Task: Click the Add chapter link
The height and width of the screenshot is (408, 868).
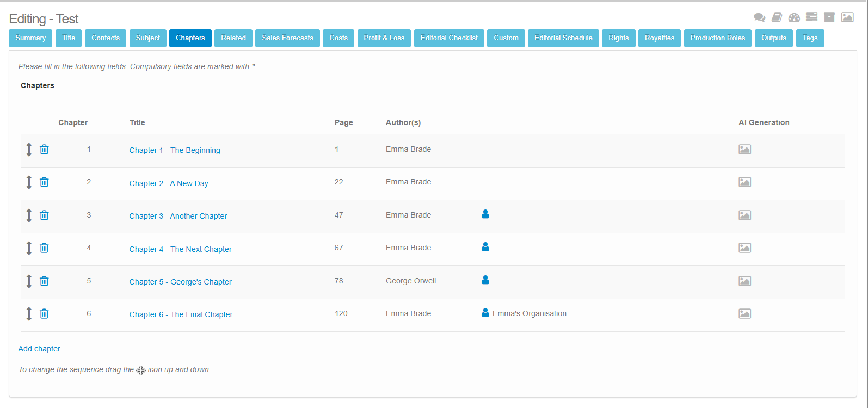Action: click(x=39, y=349)
